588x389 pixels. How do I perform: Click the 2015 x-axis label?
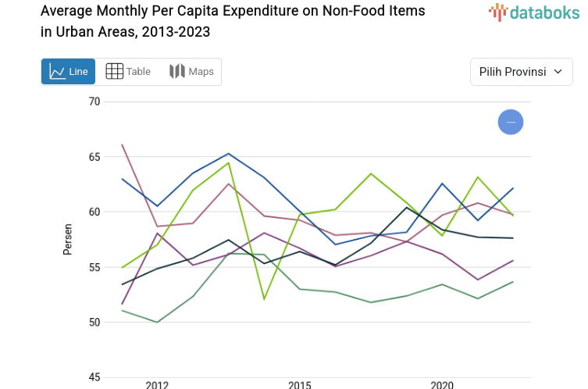[300, 384]
